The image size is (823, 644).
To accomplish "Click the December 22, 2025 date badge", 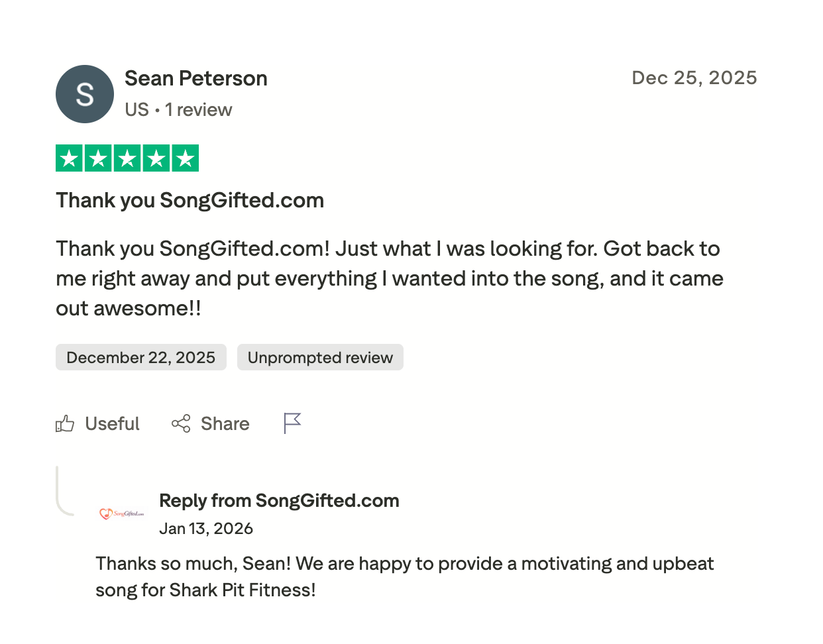I will (x=141, y=358).
